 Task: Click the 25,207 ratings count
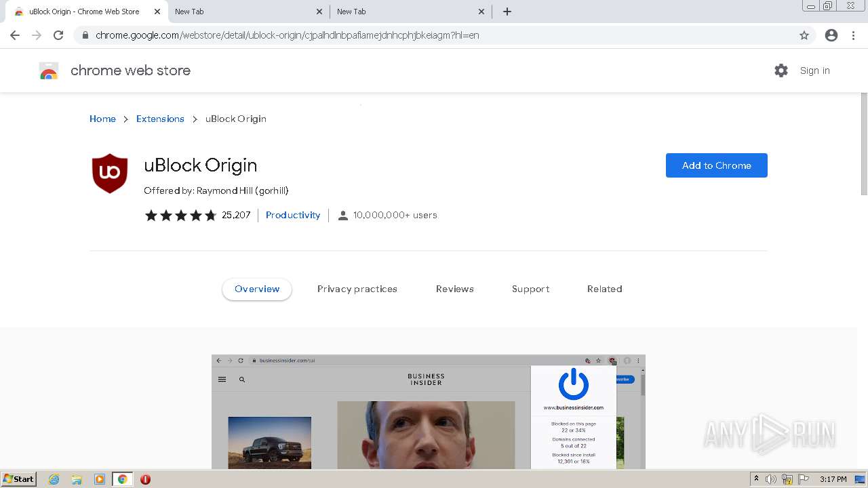236,215
